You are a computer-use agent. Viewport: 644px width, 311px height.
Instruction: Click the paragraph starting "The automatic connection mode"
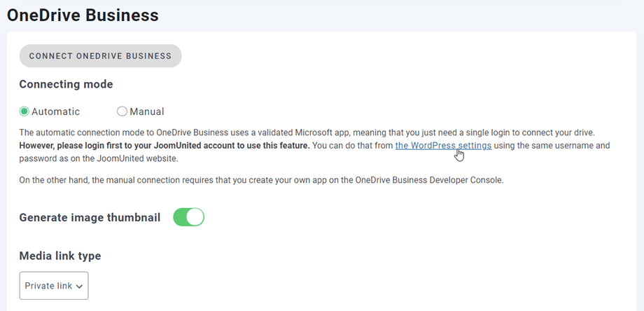(x=306, y=132)
